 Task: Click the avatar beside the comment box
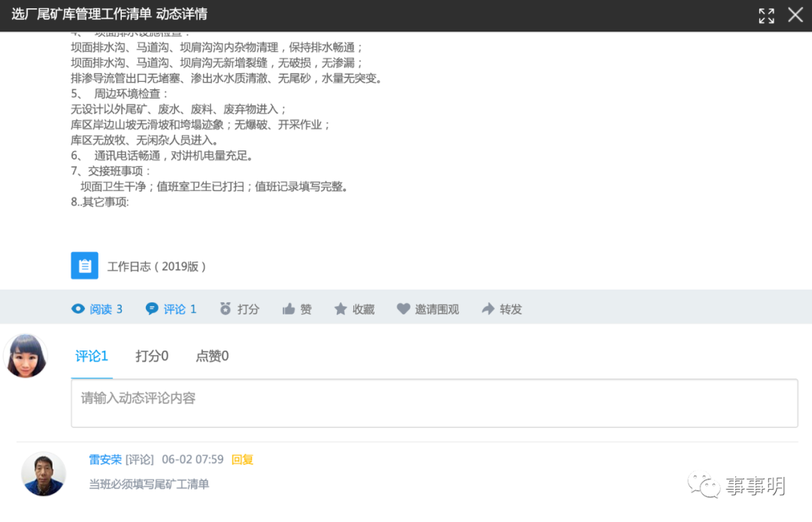[26, 356]
